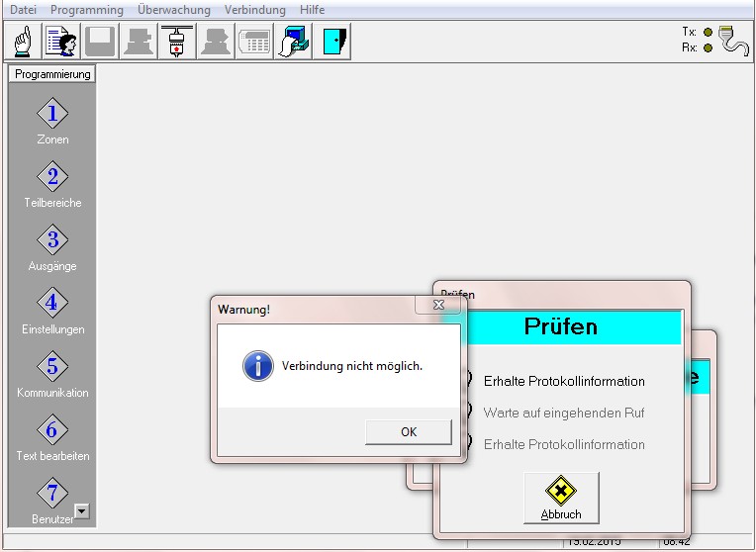Open the Überwachung menu
This screenshot has height=552, width=756.
(x=174, y=10)
